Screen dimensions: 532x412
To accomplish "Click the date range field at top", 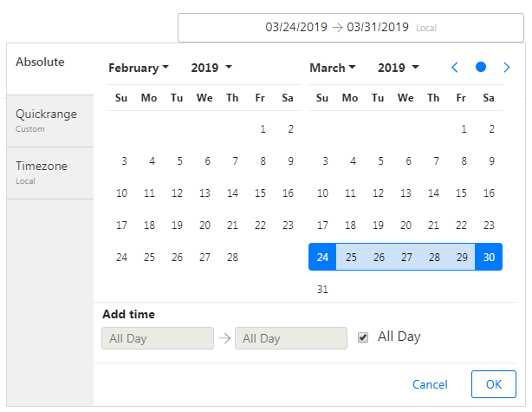I will click(x=351, y=28).
